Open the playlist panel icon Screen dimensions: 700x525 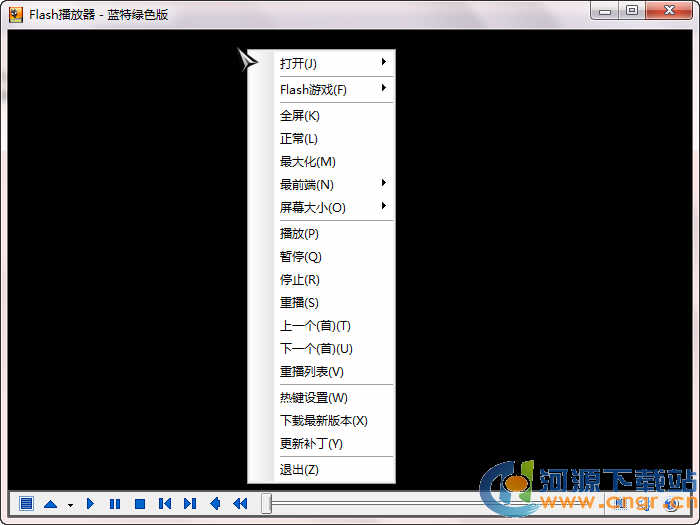point(26,504)
